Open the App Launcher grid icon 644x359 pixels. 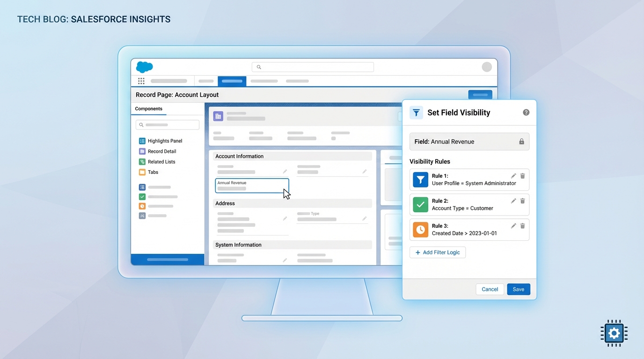coord(141,81)
